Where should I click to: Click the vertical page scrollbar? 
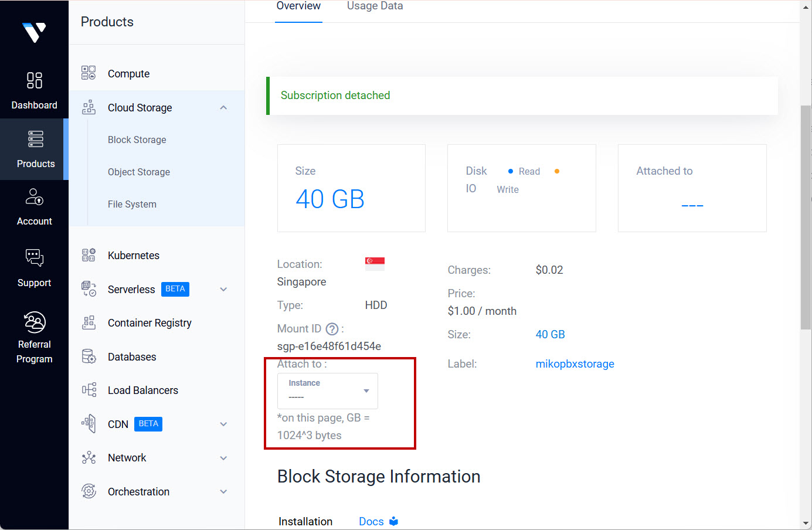pyautogui.click(x=806, y=217)
